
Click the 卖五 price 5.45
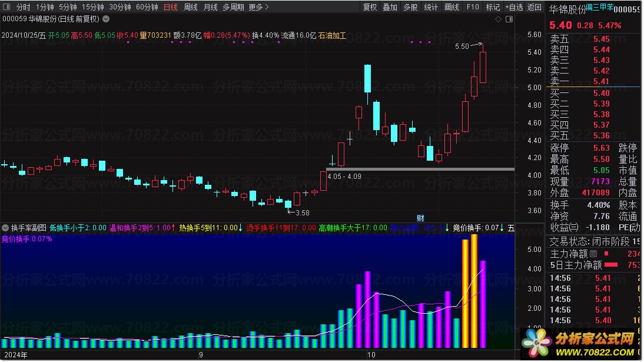pyautogui.click(x=601, y=39)
